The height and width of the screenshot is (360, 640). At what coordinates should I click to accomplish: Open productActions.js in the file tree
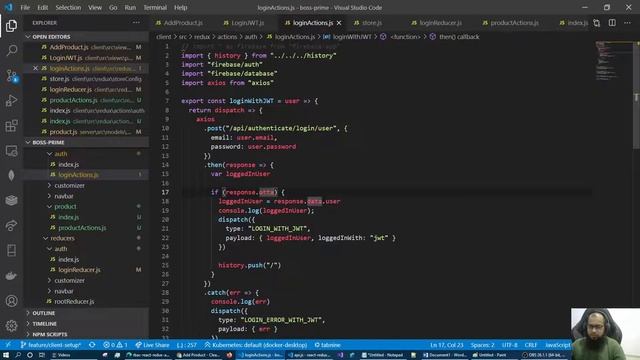82,228
